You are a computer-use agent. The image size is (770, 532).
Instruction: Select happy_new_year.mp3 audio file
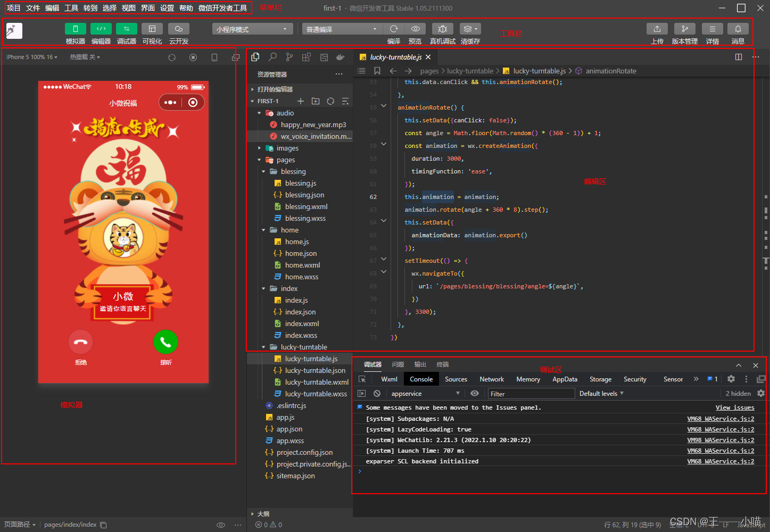[313, 125]
